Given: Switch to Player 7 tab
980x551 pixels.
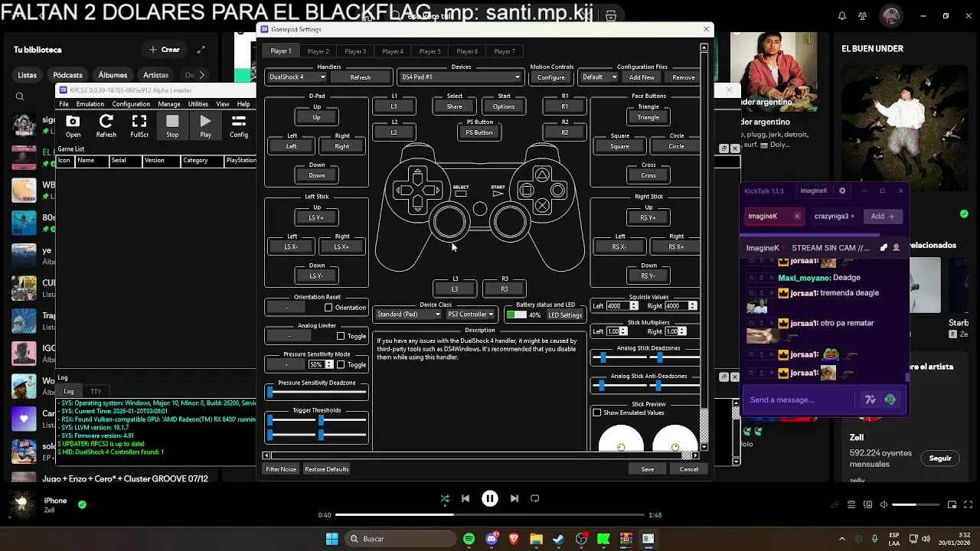Looking at the screenshot, I should 505,51.
